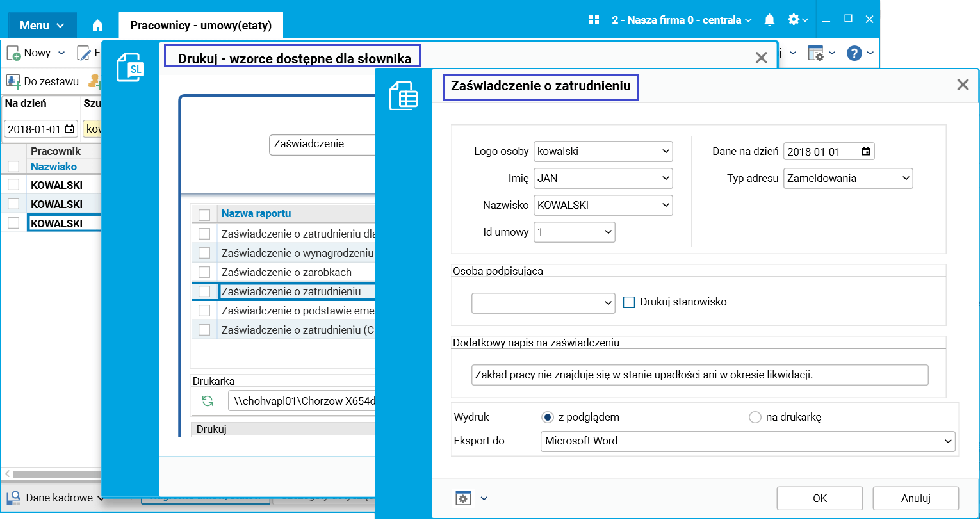This screenshot has width=980, height=520.
Task: Expand the Imię combo box
Action: (666, 179)
